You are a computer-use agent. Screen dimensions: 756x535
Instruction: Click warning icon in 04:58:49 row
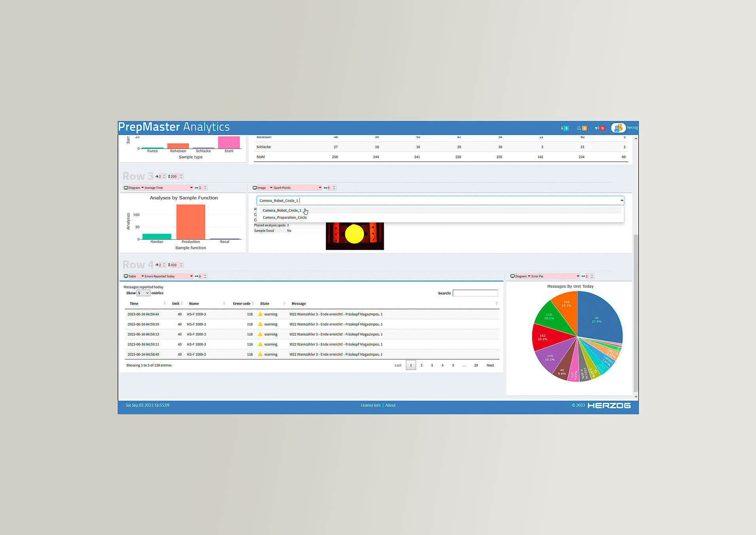(x=260, y=354)
